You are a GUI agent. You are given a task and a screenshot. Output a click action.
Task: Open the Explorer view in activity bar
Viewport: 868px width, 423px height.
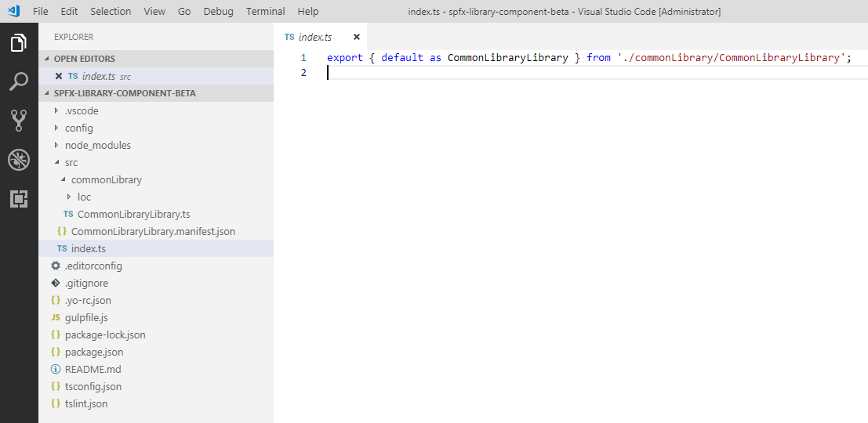click(x=19, y=43)
